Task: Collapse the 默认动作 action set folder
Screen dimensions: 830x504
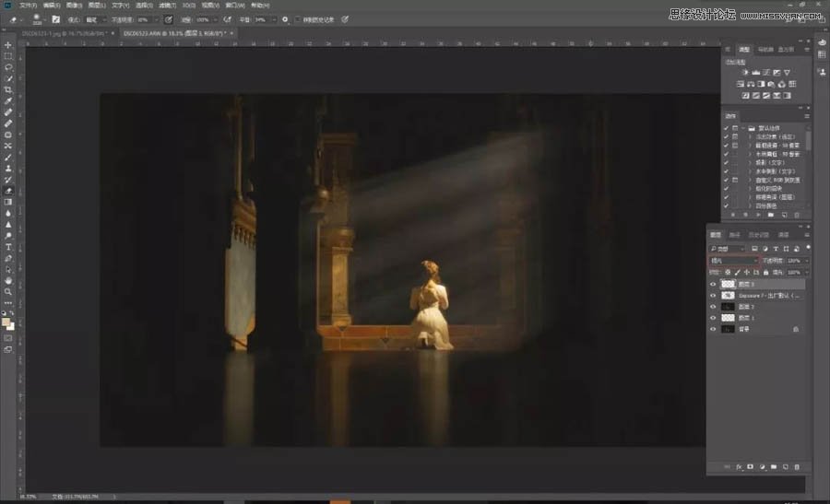Action: [x=743, y=128]
